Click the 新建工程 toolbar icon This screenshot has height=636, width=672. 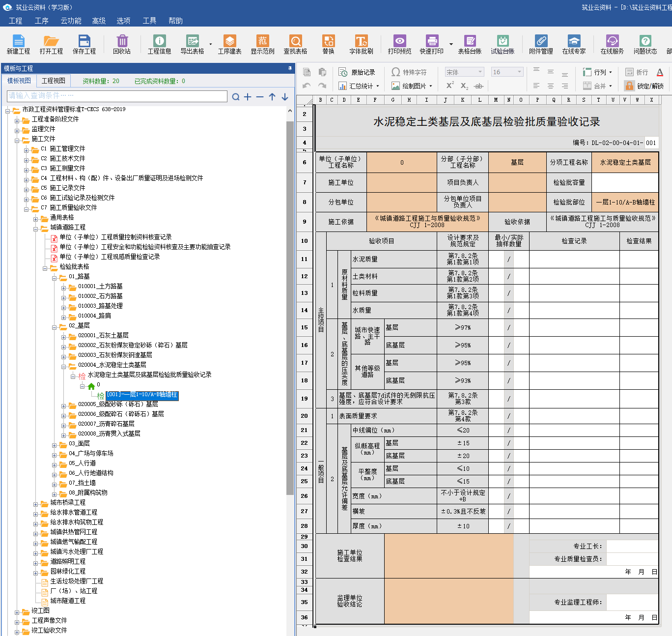click(18, 44)
